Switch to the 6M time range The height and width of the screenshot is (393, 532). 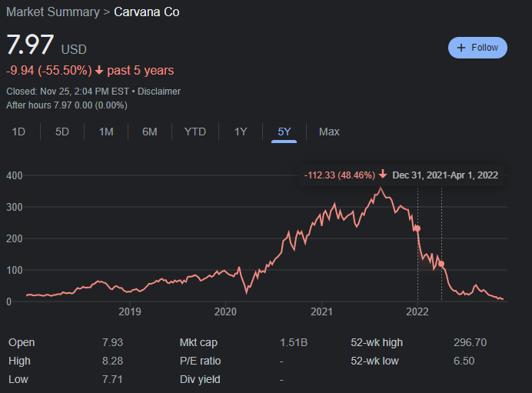[x=150, y=132]
